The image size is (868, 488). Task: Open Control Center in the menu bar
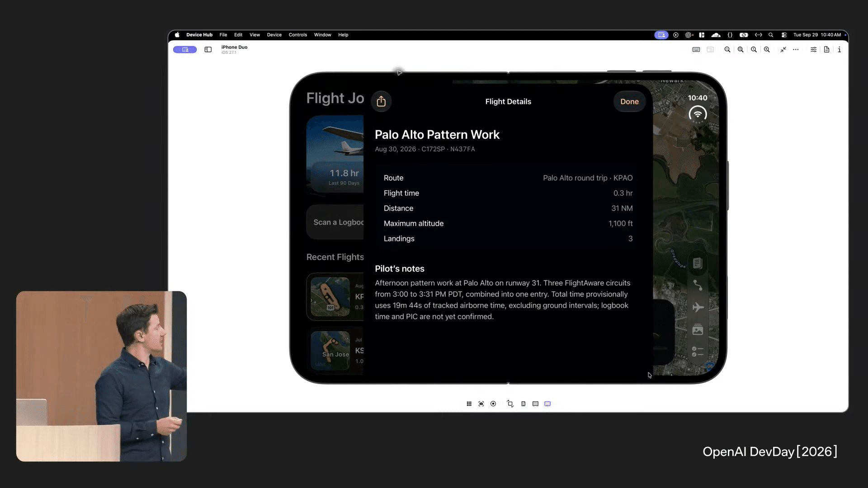(x=784, y=35)
